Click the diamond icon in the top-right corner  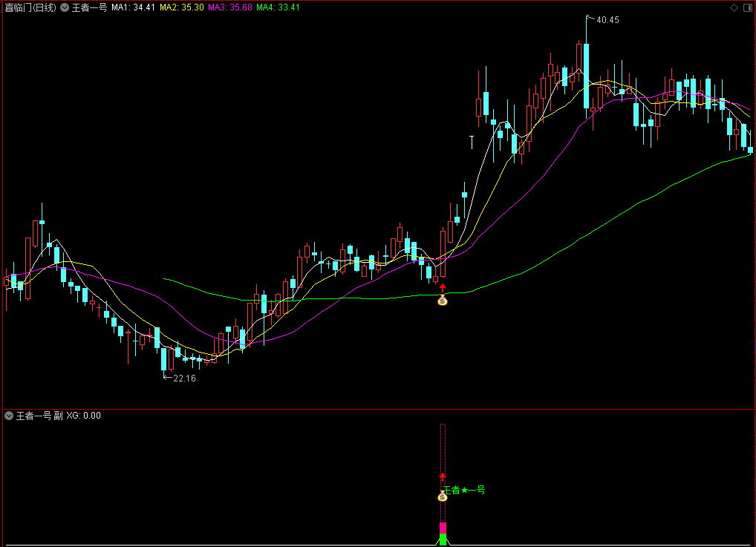click(x=734, y=7)
